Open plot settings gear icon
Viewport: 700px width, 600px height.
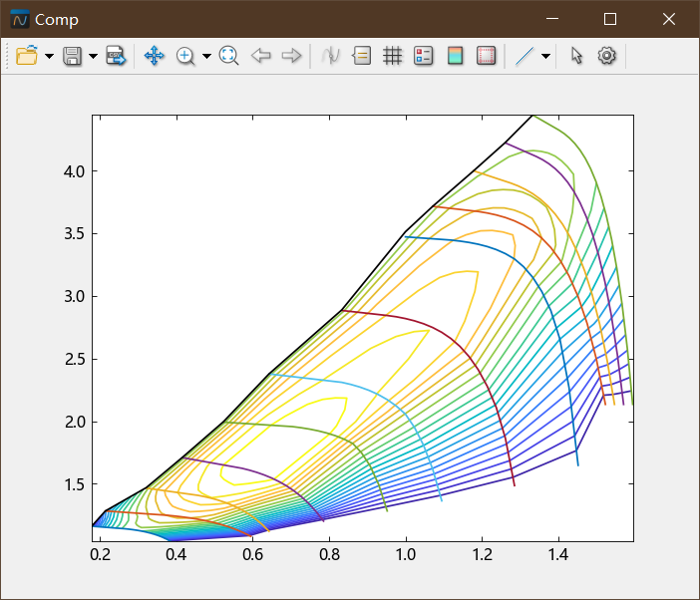click(606, 56)
